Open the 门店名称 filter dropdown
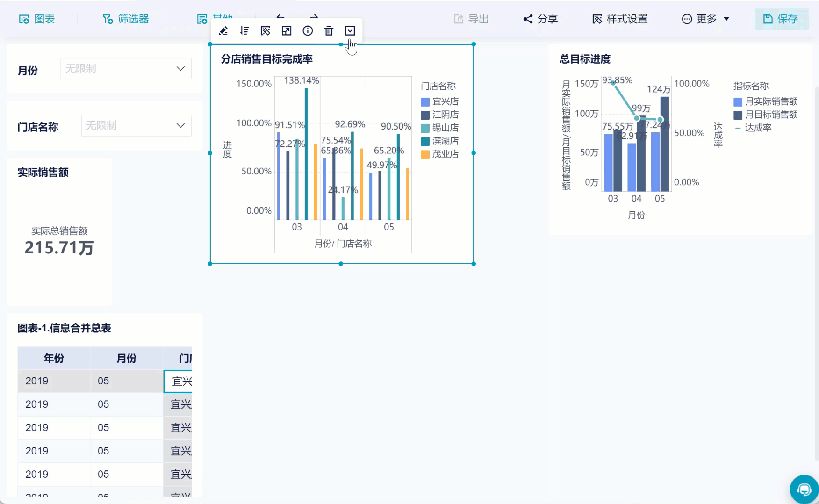 pyautogui.click(x=136, y=125)
